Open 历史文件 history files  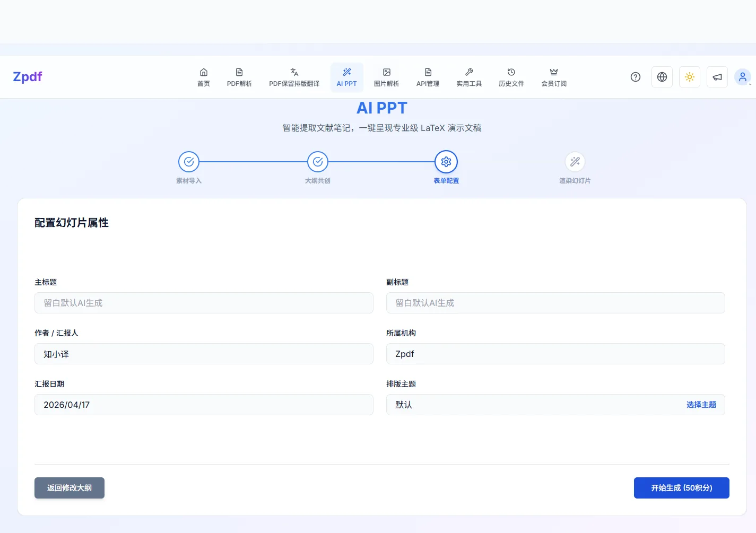[x=511, y=77]
